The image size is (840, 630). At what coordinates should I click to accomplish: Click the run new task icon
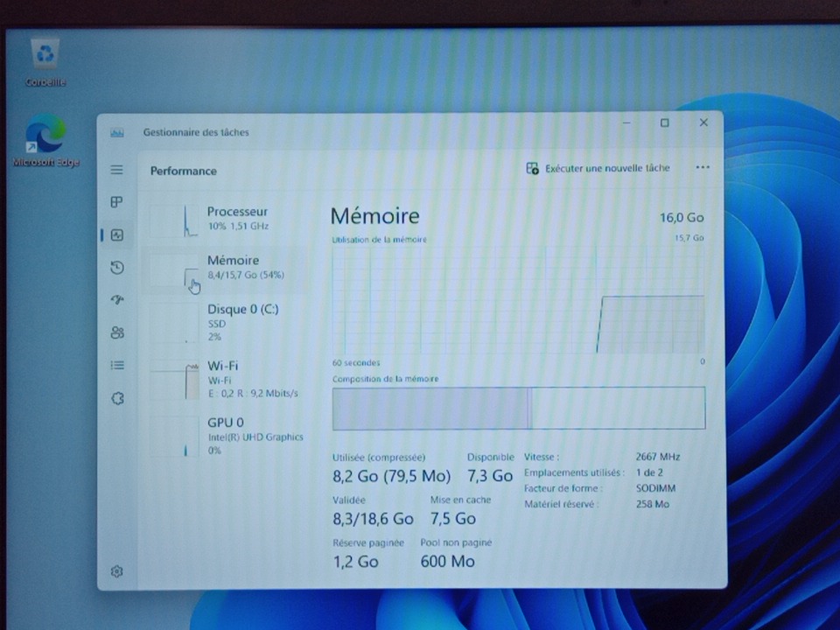coord(532,168)
